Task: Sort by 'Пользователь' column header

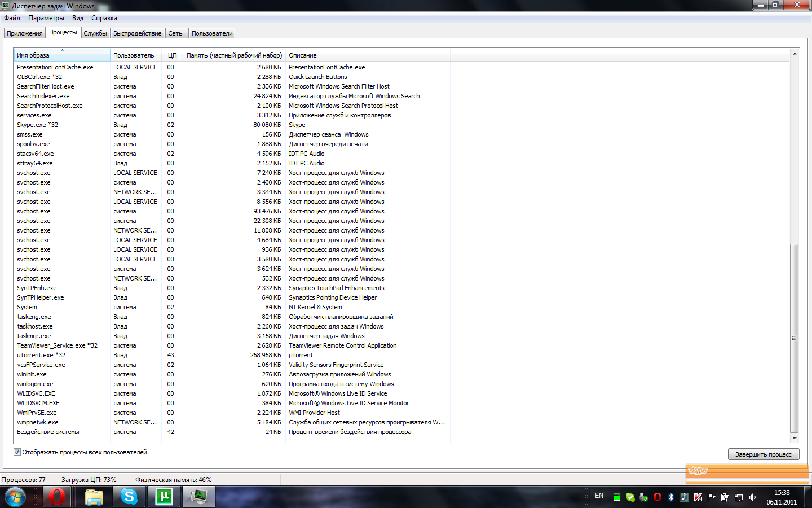Action: coord(136,55)
